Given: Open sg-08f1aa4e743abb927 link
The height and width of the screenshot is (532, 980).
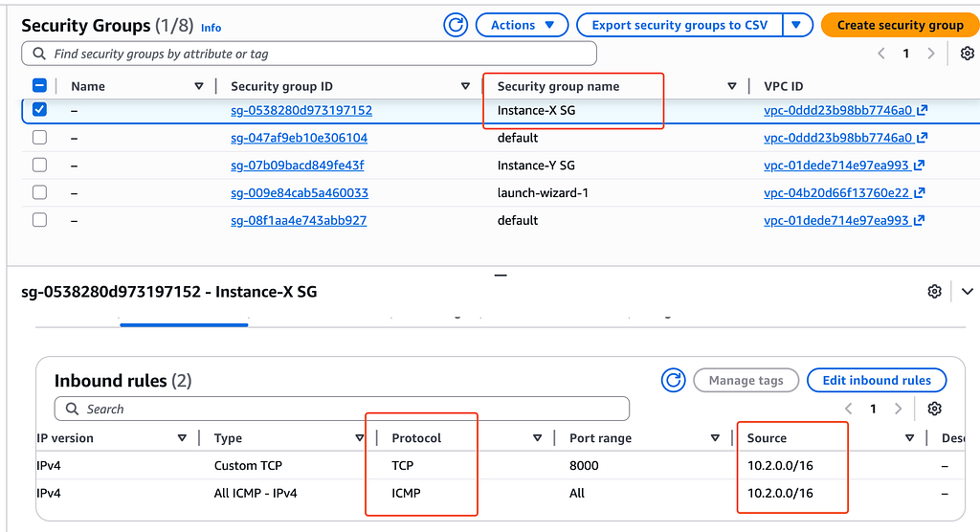Looking at the screenshot, I should (x=299, y=221).
